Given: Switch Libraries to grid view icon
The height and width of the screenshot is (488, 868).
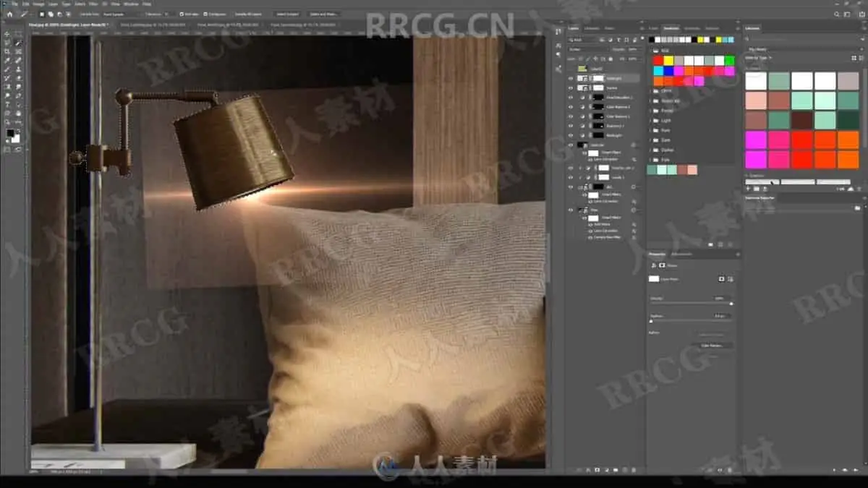Looking at the screenshot, I should pos(854,58).
